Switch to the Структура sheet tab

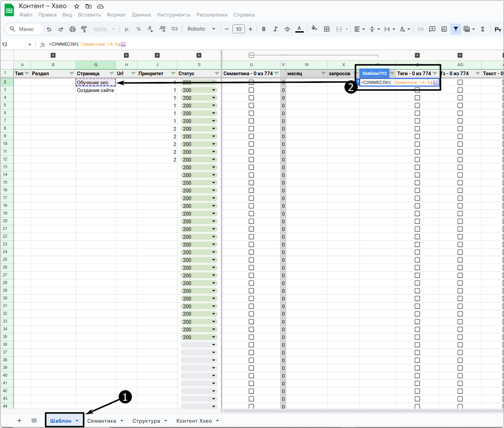pyautogui.click(x=146, y=421)
